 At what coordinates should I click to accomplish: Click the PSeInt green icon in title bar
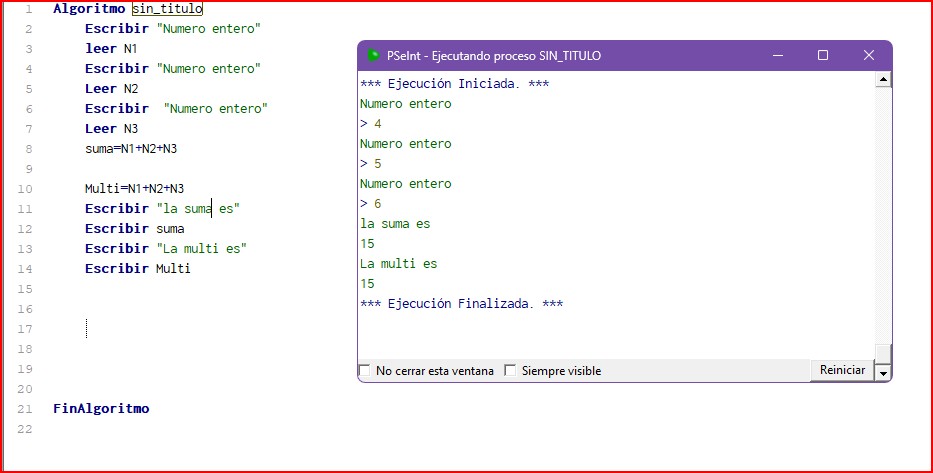(x=373, y=56)
